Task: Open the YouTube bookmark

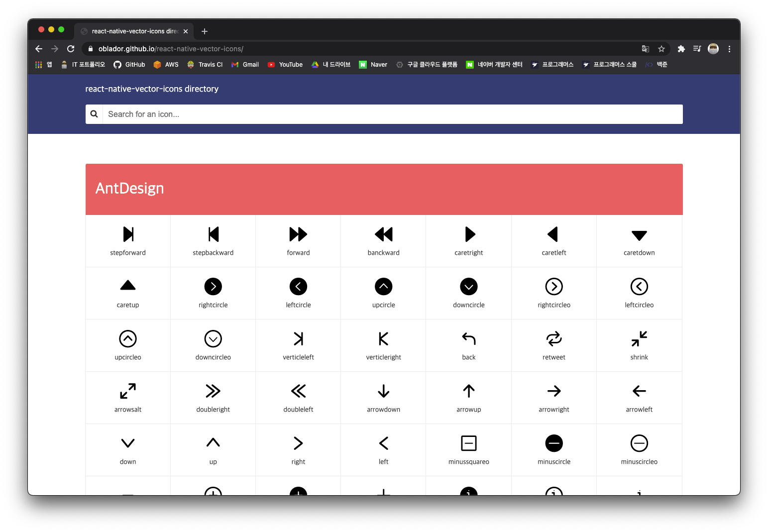Action: point(285,65)
